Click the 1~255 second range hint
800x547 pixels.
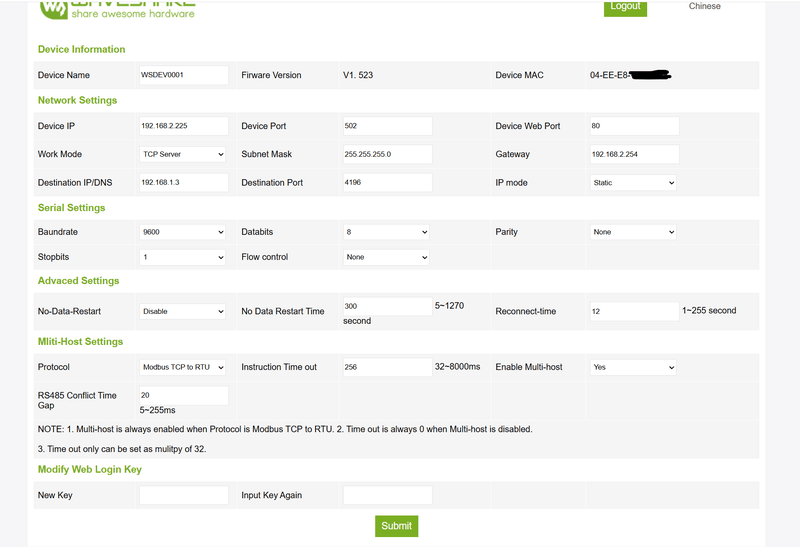[709, 310]
